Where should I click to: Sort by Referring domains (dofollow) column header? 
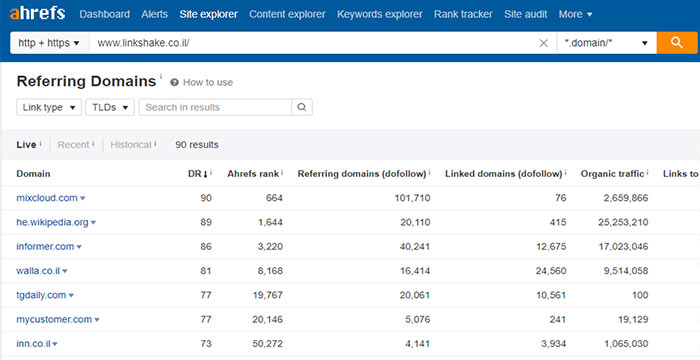362,174
